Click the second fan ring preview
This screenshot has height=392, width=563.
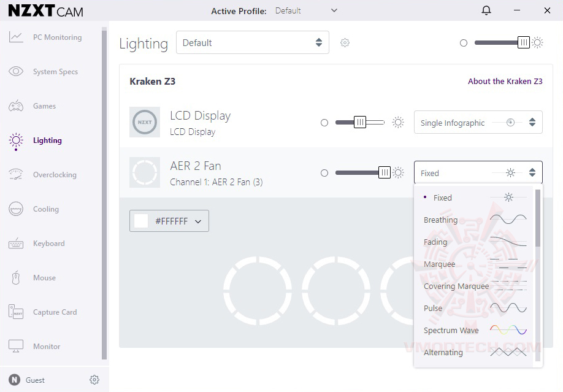pyautogui.click(x=335, y=291)
